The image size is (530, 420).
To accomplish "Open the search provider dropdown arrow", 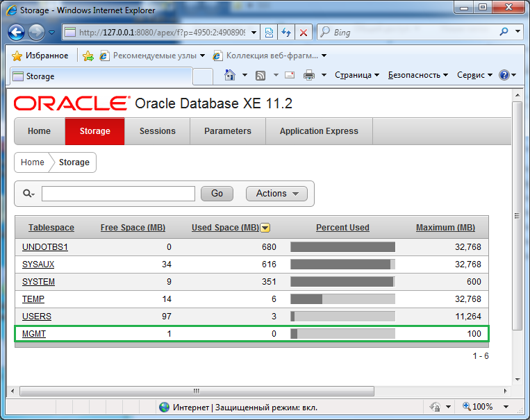I will point(517,31).
